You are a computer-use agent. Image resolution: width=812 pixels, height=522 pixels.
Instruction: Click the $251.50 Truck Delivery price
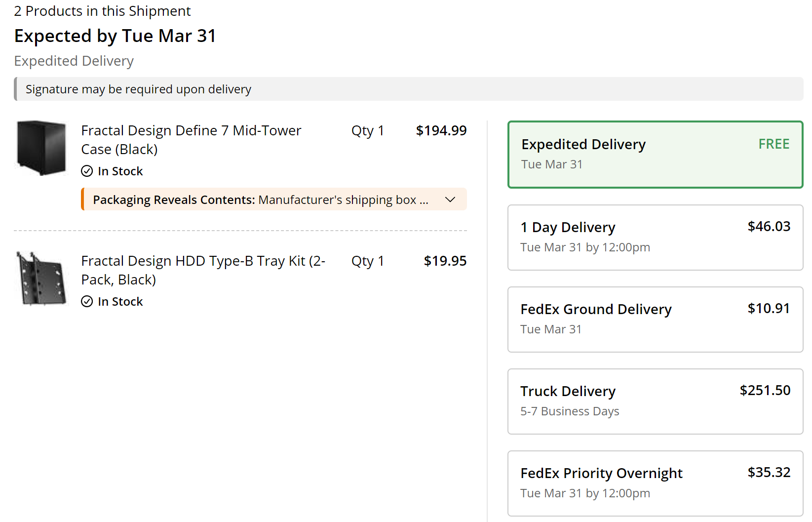(x=765, y=391)
